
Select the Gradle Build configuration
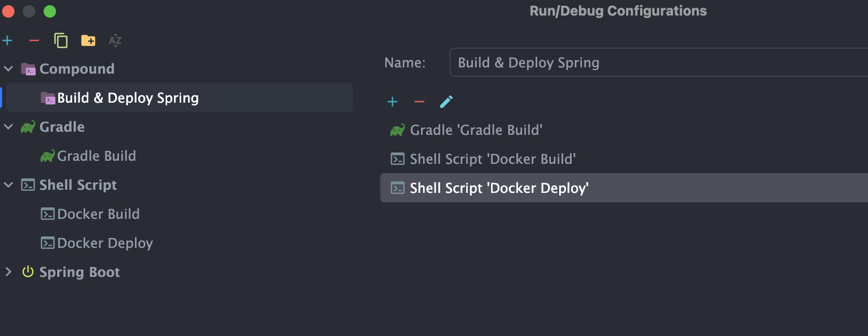click(97, 156)
